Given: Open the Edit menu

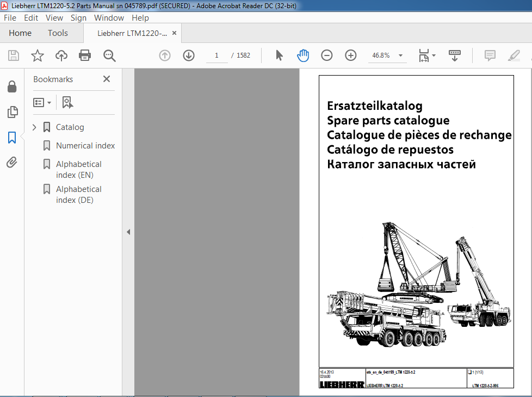Looking at the screenshot, I should pyautogui.click(x=31, y=17).
